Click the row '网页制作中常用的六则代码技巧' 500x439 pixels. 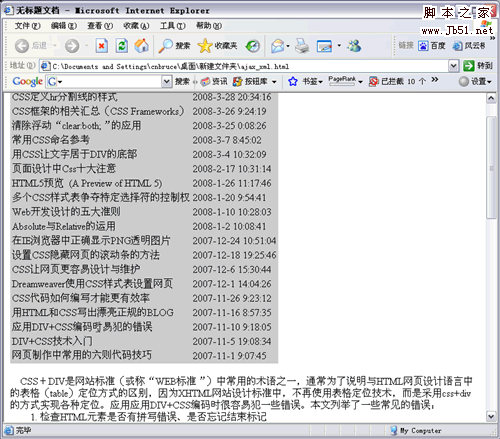144,355
